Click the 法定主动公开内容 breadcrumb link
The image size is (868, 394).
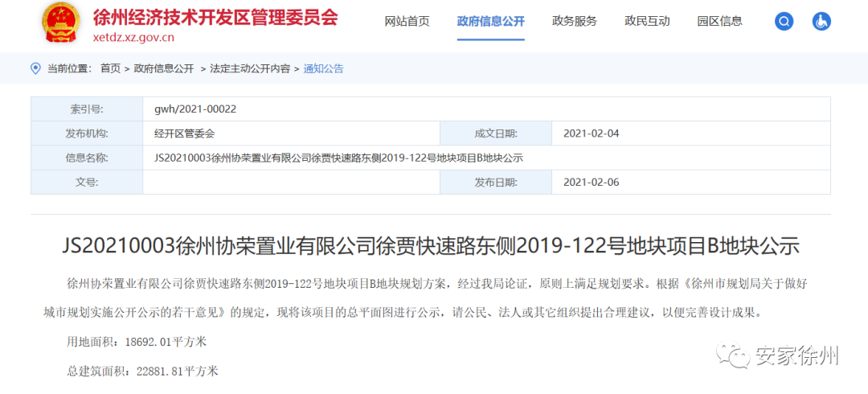[x=250, y=68]
